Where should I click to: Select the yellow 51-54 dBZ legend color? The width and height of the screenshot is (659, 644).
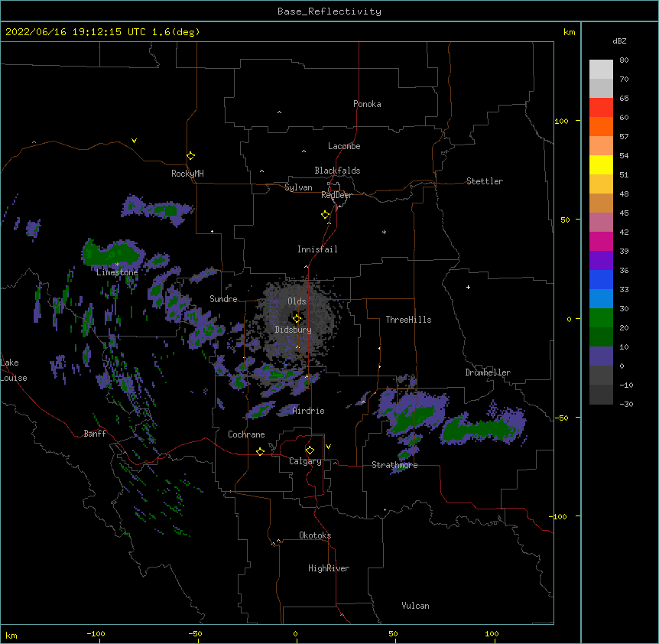[601, 164]
